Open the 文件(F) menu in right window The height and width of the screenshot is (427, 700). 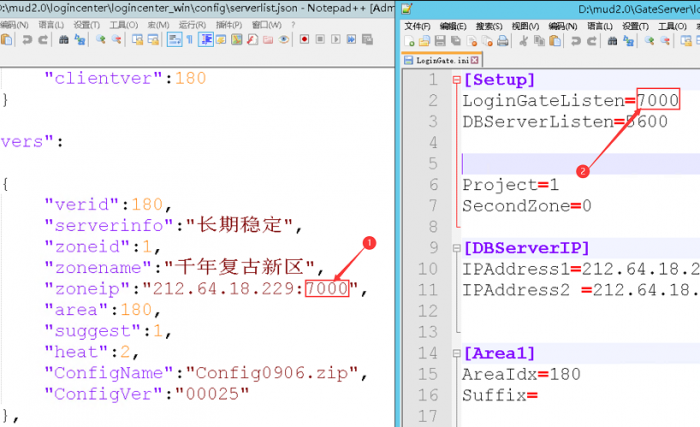click(x=417, y=25)
